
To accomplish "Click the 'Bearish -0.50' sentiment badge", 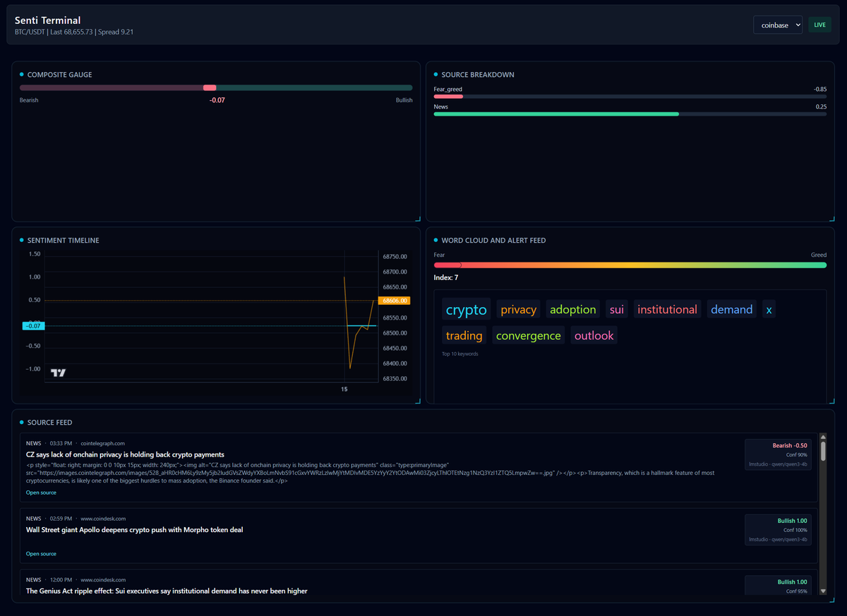I will click(778, 454).
